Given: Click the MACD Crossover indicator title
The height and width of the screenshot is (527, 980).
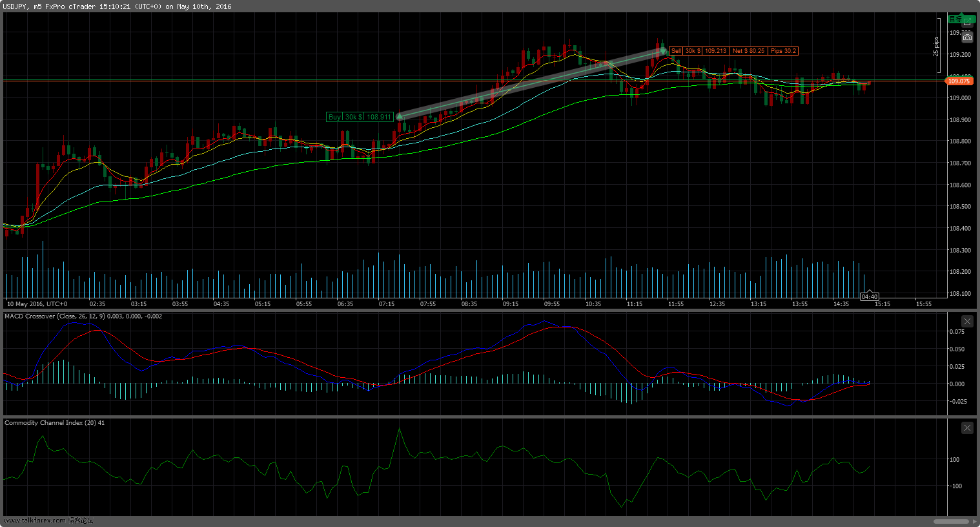Looking at the screenshot, I should (83, 316).
